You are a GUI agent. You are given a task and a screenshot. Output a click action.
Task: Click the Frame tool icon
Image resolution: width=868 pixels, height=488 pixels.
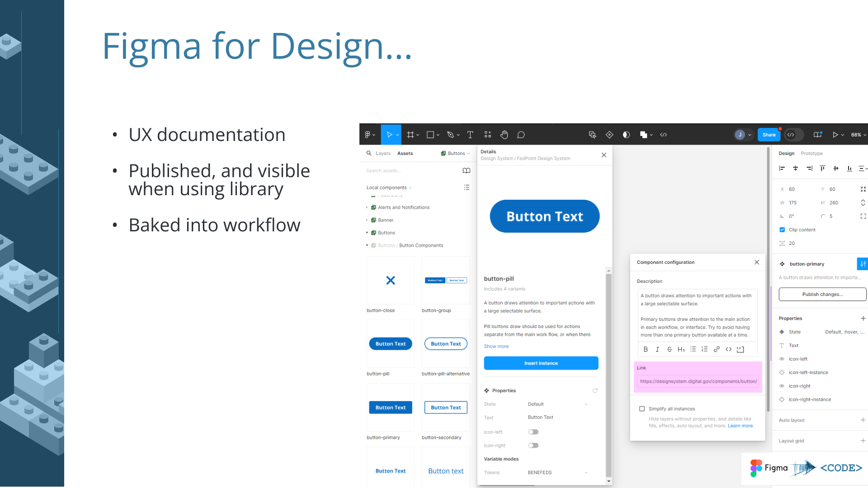pyautogui.click(x=410, y=135)
